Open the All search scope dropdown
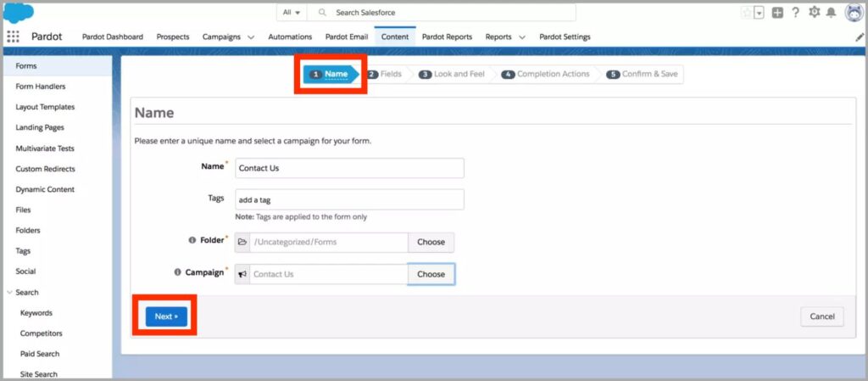The width and height of the screenshot is (868, 381). (292, 12)
